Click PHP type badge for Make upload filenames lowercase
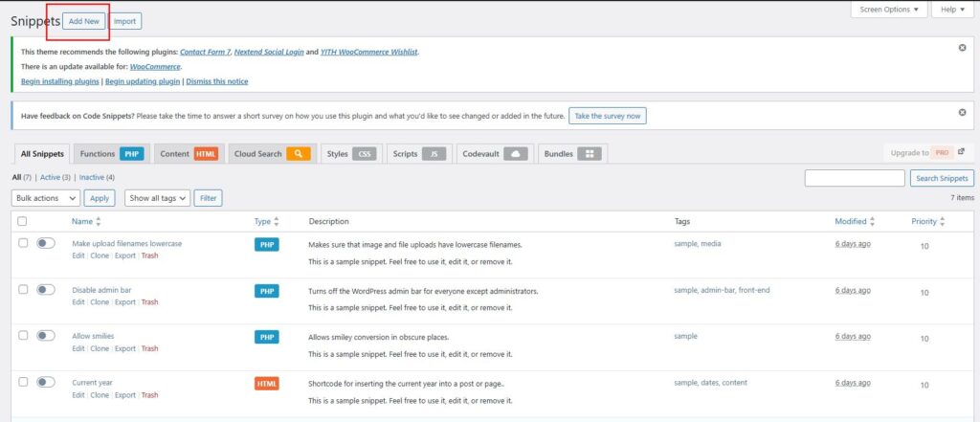This screenshot has width=980, height=422. coord(267,244)
